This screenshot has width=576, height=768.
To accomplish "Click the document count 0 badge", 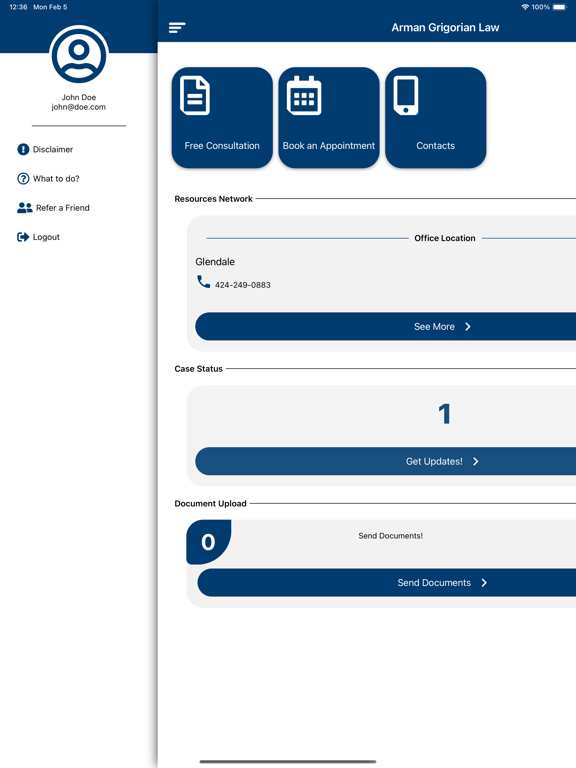I will (x=208, y=542).
